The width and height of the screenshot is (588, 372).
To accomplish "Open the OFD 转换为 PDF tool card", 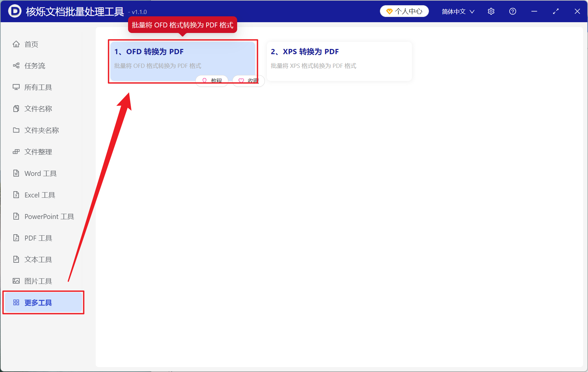I will [x=183, y=61].
